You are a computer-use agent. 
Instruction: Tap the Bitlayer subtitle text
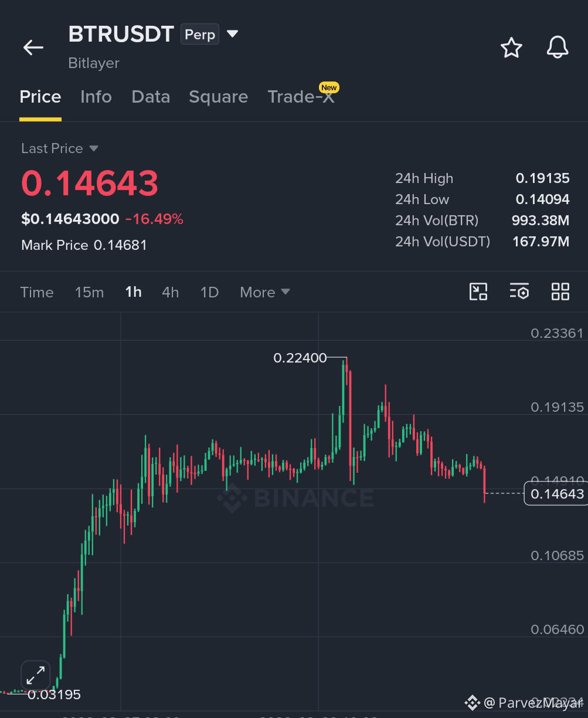coord(94,63)
